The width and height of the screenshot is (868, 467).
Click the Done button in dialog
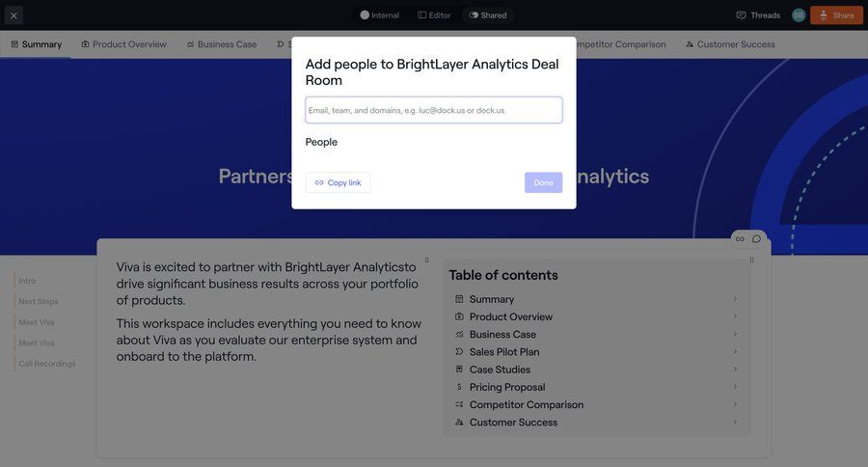(544, 182)
